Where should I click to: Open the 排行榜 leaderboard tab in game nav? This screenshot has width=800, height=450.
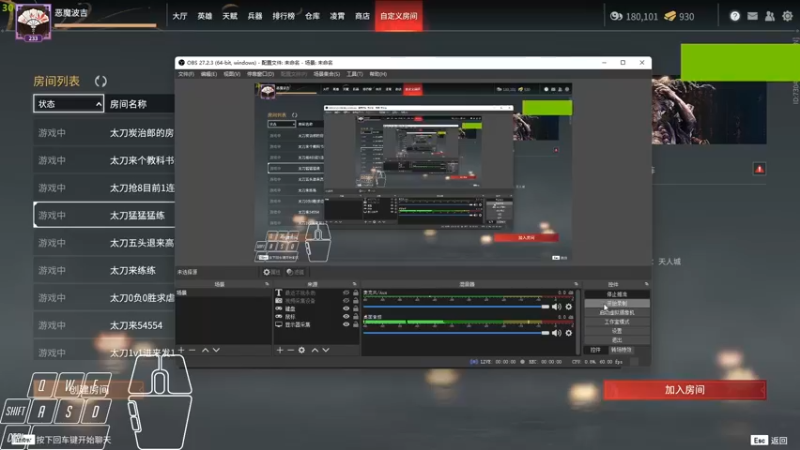[284, 16]
